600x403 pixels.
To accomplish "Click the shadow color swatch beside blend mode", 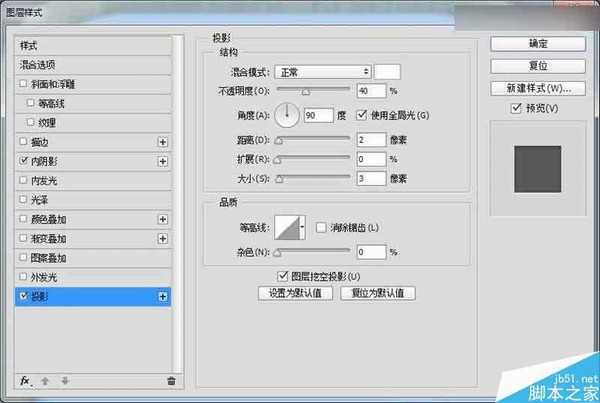I will [388, 72].
